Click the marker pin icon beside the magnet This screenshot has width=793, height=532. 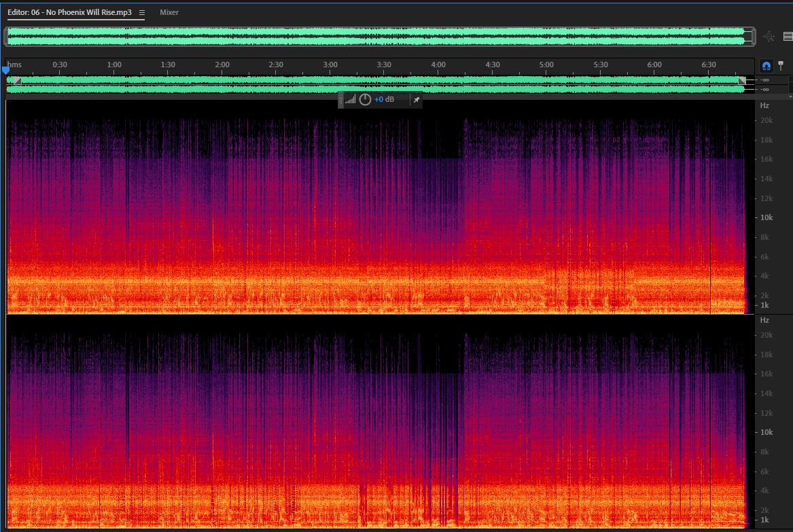[x=781, y=65]
